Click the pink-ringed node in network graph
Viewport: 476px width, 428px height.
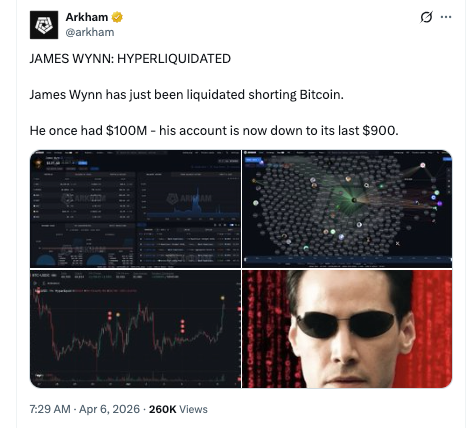point(423,165)
